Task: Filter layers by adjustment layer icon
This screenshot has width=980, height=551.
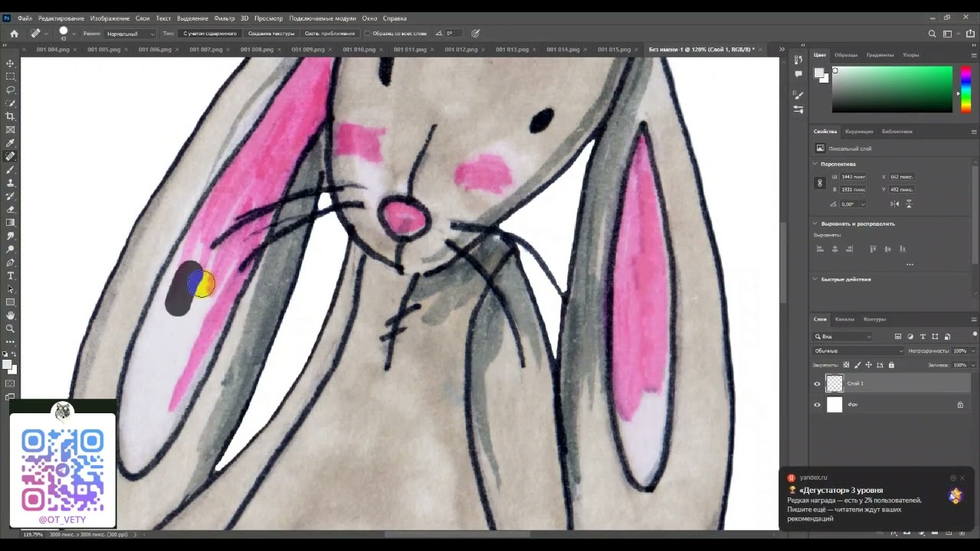Action: pyautogui.click(x=910, y=337)
